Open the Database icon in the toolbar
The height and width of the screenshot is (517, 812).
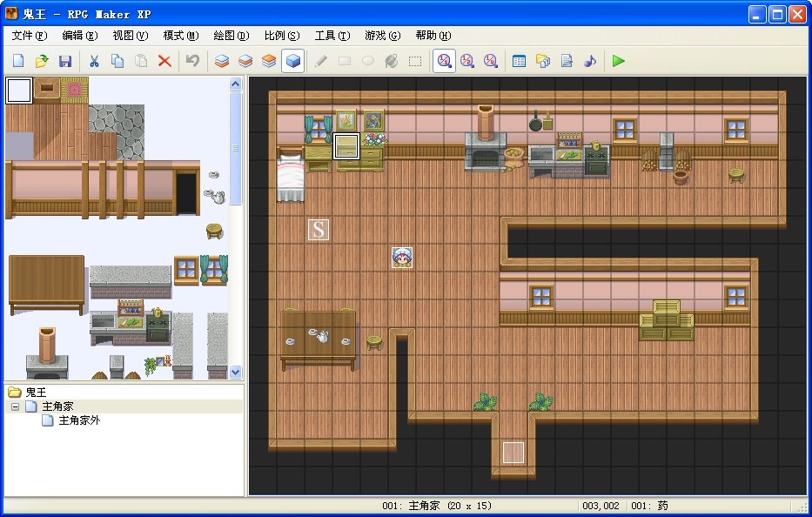click(519, 61)
